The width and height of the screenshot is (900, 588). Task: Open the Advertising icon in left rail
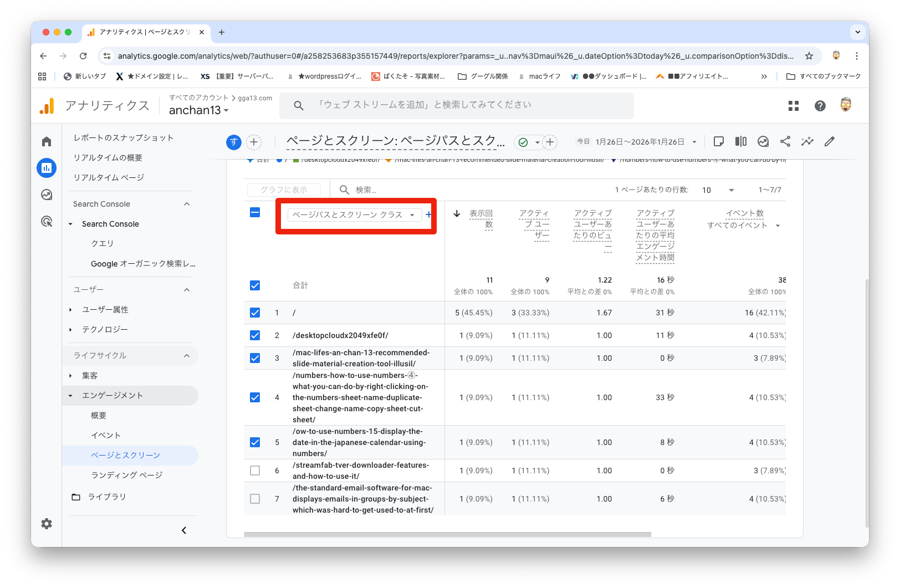[x=47, y=222]
